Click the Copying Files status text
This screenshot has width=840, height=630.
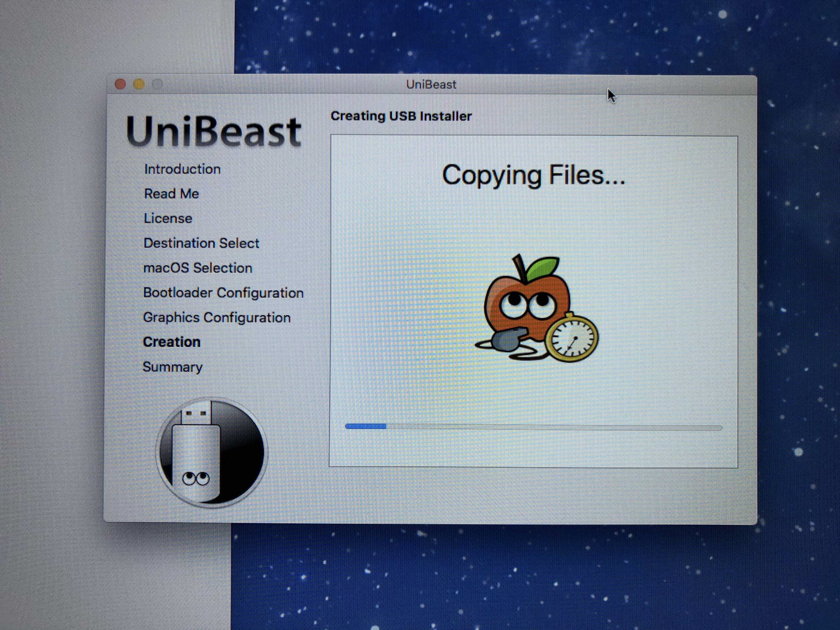point(533,175)
